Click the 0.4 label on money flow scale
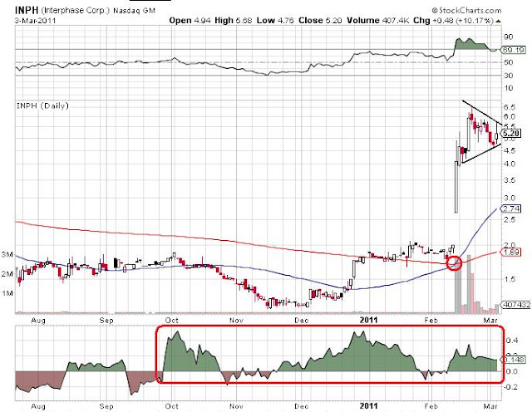The width and height of the screenshot is (532, 412). coord(512,341)
